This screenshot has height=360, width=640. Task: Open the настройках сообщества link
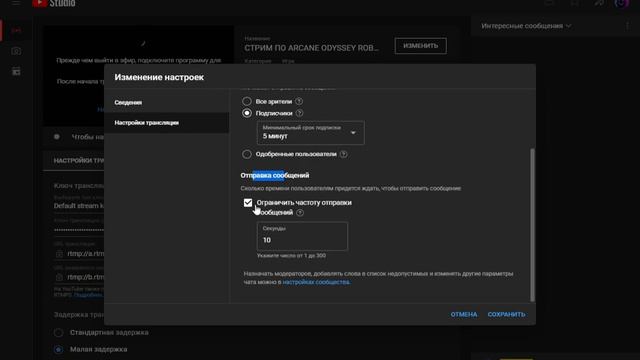(316, 282)
